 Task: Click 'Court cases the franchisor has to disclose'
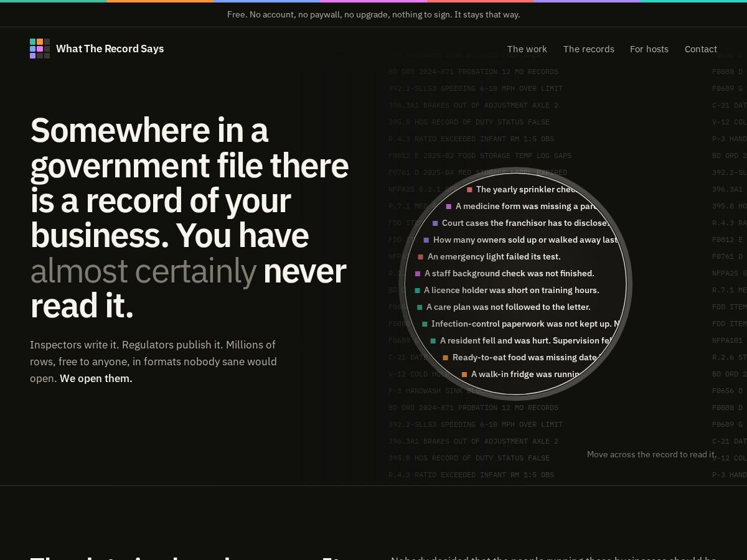pos(525,223)
